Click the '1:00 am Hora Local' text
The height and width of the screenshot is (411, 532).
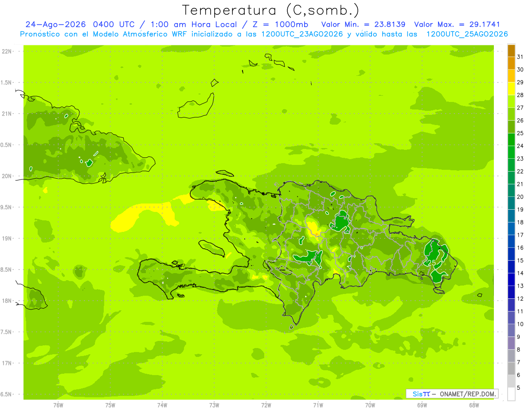[194, 24]
